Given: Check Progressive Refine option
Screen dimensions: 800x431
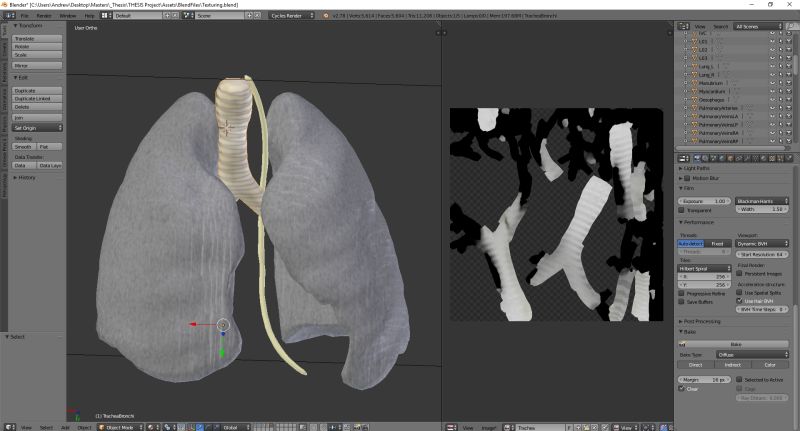Looking at the screenshot, I should tap(681, 293).
